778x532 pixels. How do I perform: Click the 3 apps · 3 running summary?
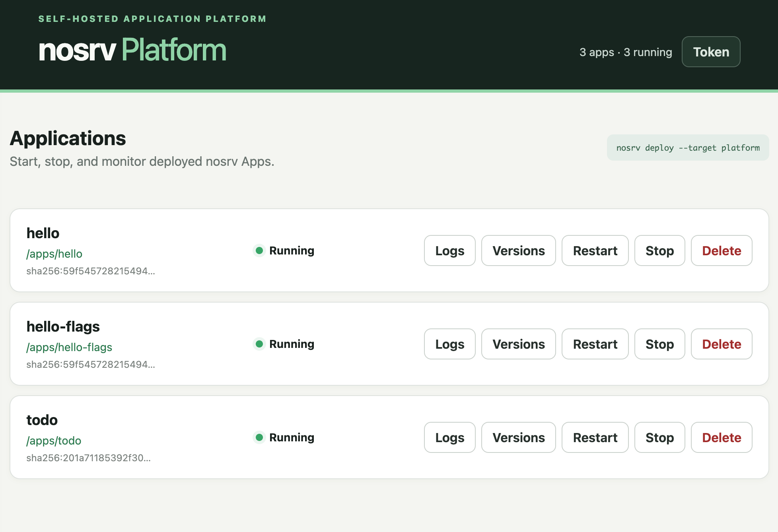[x=626, y=52]
